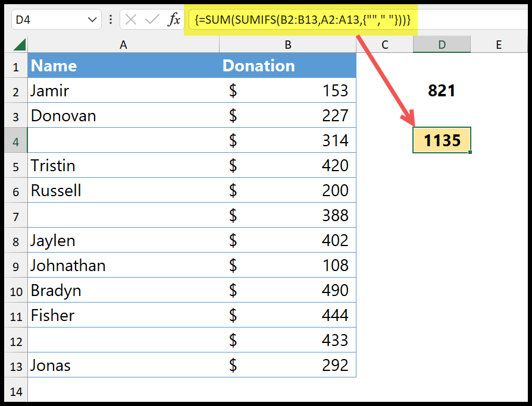
Task: Select the cell containing Jaylen
Action: tap(124, 240)
